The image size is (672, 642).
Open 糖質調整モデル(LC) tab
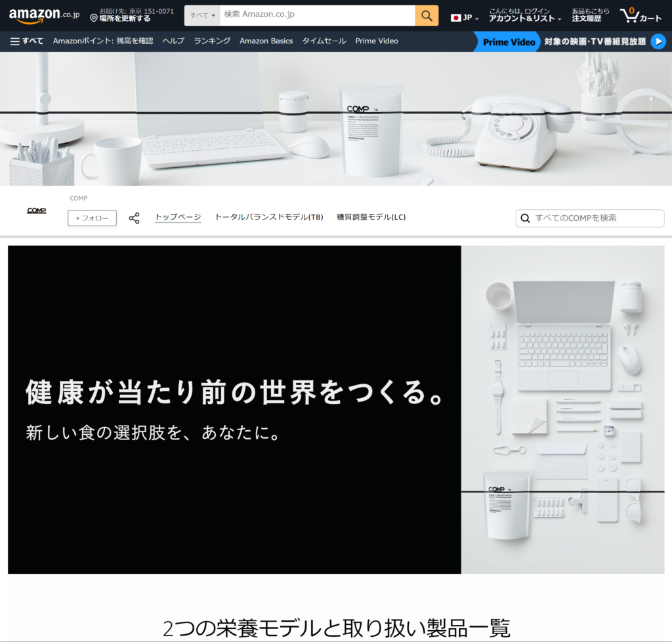[371, 217]
